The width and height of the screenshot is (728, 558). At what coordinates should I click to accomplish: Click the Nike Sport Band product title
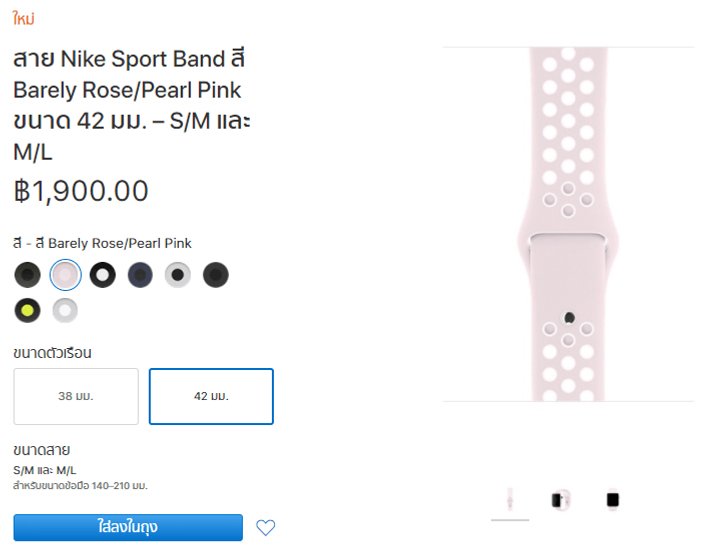tap(131, 105)
